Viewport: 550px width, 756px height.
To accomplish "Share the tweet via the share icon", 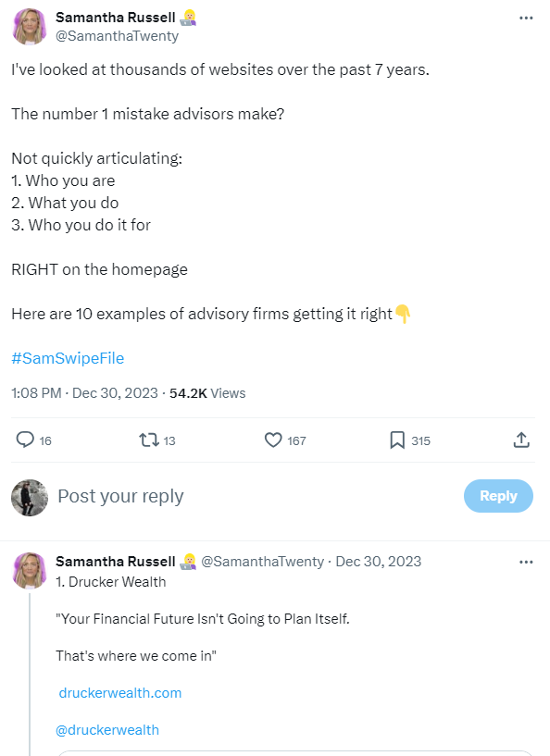I will (x=521, y=440).
